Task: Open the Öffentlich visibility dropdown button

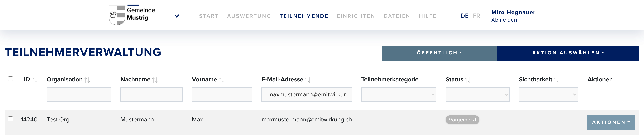Action: click(439, 53)
